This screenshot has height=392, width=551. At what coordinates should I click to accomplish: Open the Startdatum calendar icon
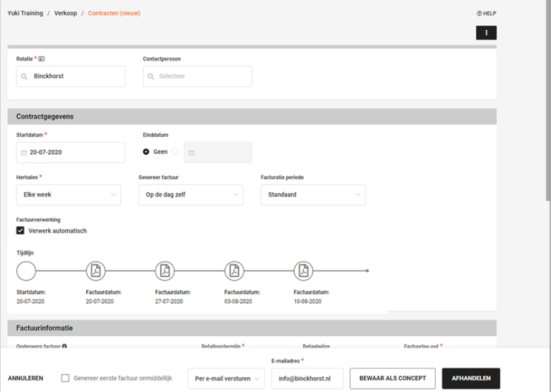[24, 153]
